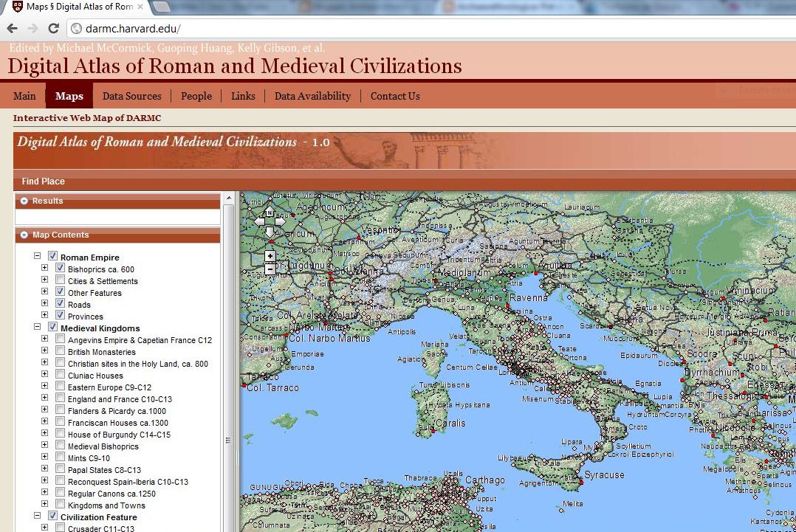Click the Harvard shield tab favicon
Screen dimensions: 796x532
pyautogui.click(x=17, y=7)
